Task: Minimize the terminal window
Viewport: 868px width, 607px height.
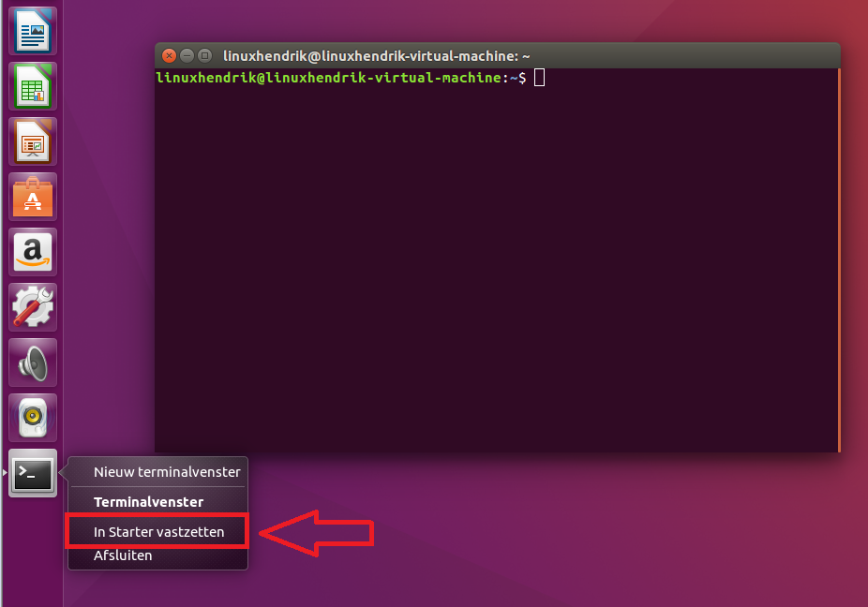Action: tap(187, 56)
